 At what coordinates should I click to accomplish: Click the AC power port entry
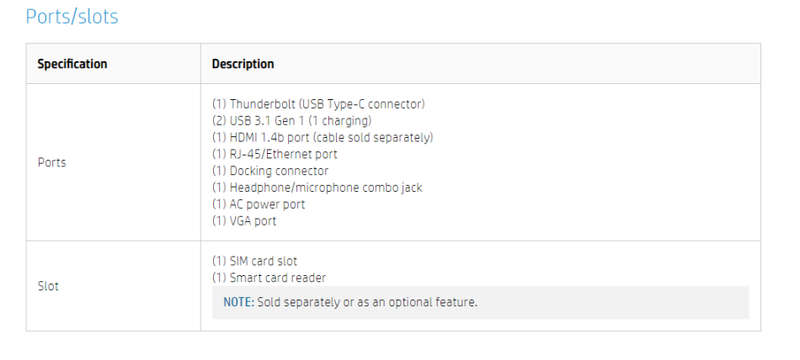coord(258,204)
